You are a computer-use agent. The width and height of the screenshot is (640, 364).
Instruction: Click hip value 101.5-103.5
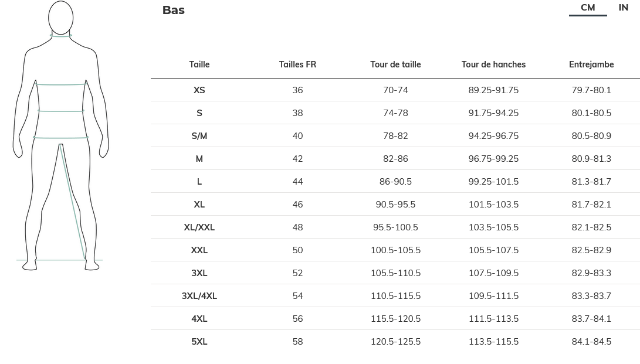(493, 205)
